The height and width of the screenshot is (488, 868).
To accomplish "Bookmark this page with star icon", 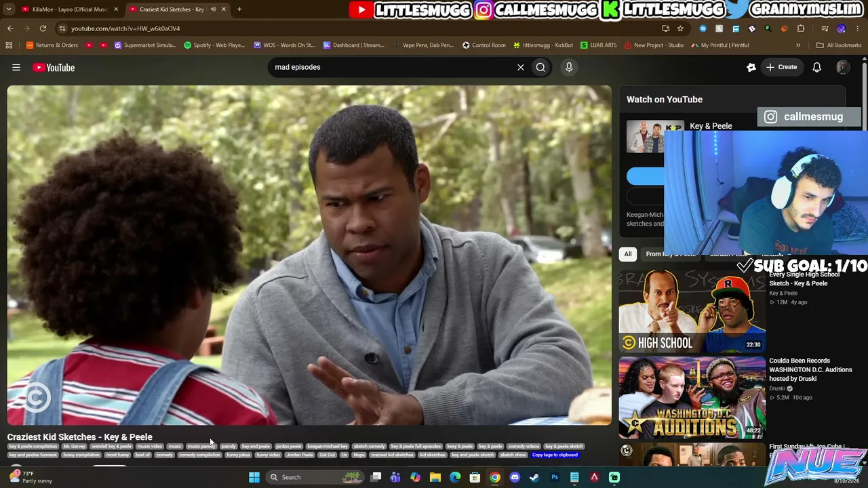I will pos(680,28).
